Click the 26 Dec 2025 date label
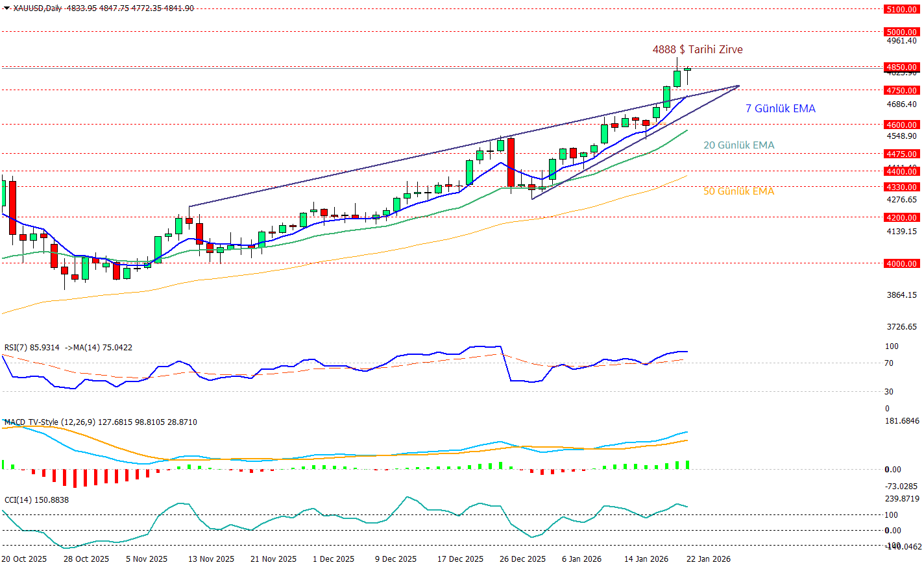Viewport: 924px width, 567px height. point(522,559)
